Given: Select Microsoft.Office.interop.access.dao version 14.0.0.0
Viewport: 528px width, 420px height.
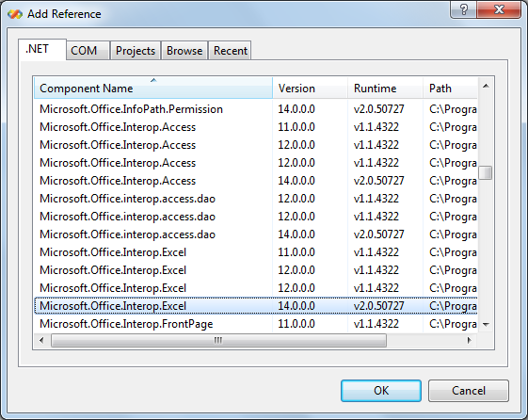Looking at the screenshot, I should coord(256,234).
